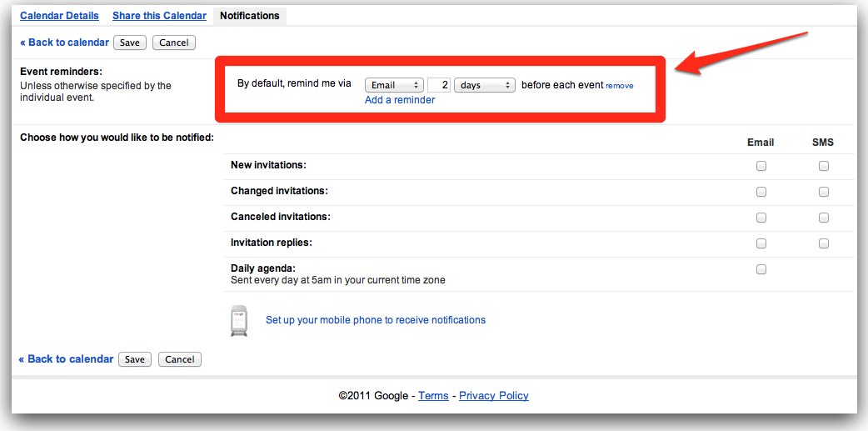Open the days time unit dropdown
The height and width of the screenshot is (431, 868).
click(x=484, y=85)
